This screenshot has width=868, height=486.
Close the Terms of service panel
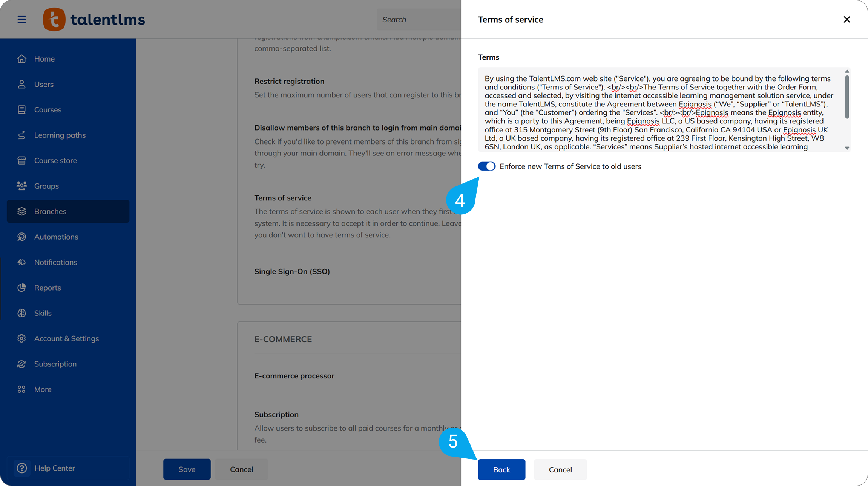[x=847, y=19]
